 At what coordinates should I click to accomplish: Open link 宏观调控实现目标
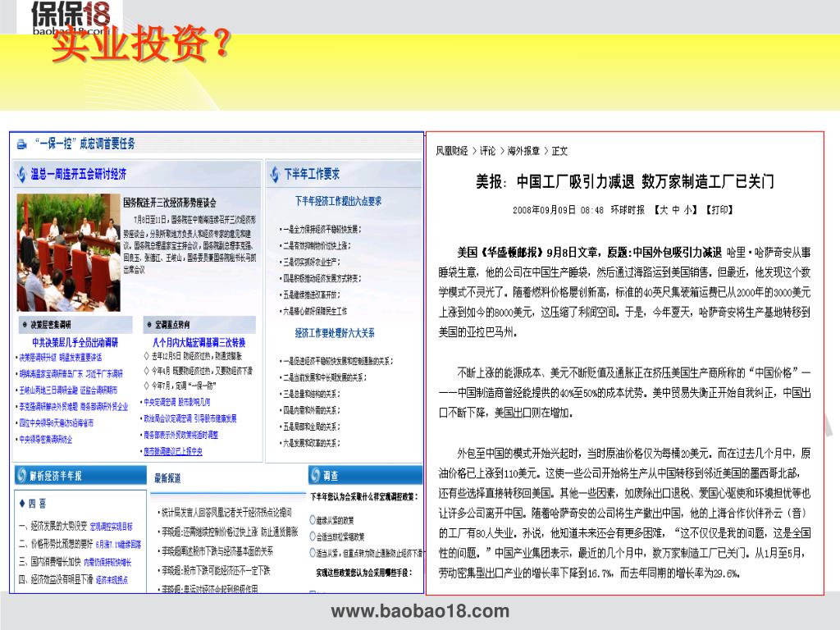pyautogui.click(x=111, y=527)
